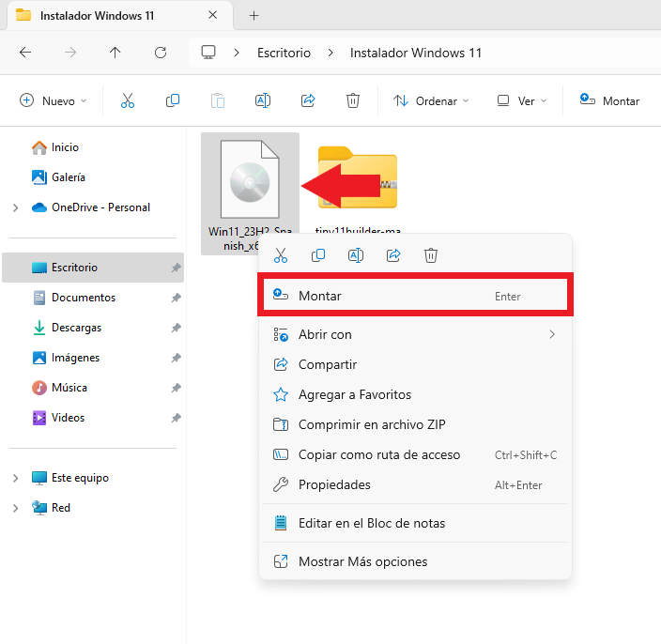The width and height of the screenshot is (661, 644).
Task: Click the Delete icon in the context menu
Action: 431,255
